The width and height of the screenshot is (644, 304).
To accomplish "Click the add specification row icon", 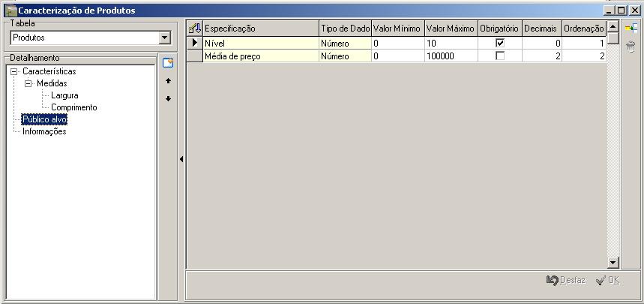I will (x=631, y=29).
